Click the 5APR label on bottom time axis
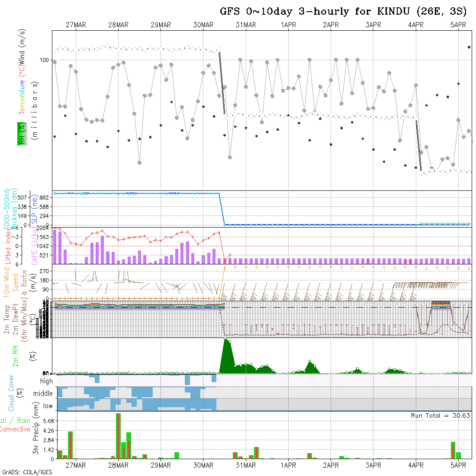 [458, 465]
